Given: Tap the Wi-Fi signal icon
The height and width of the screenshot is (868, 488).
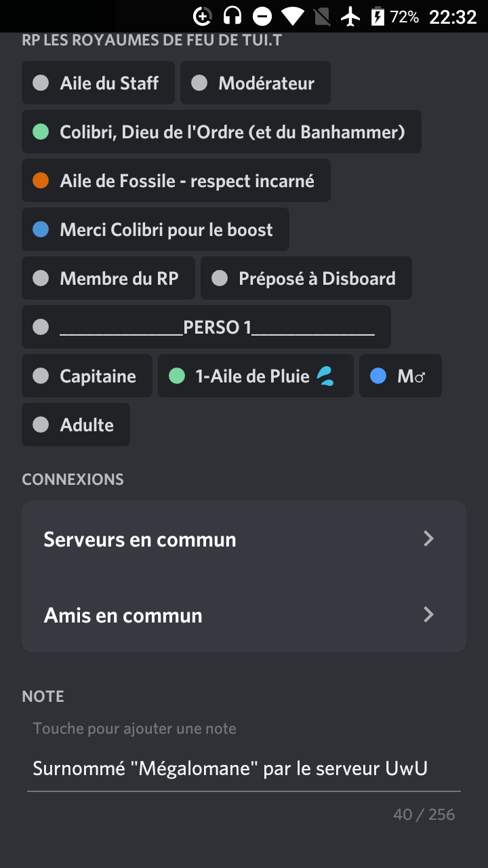Looking at the screenshot, I should [293, 16].
